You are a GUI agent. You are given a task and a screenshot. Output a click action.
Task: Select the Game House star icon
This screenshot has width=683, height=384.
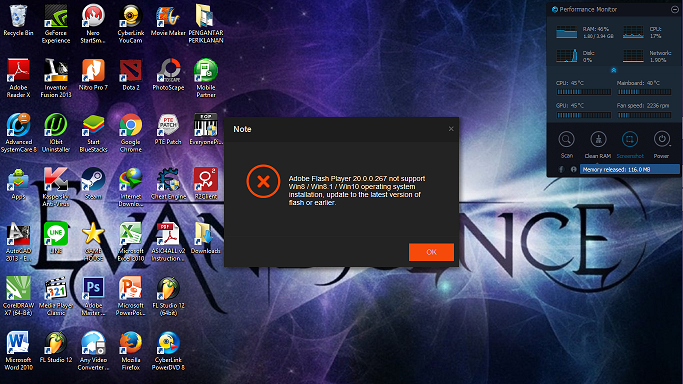pyautogui.click(x=93, y=243)
